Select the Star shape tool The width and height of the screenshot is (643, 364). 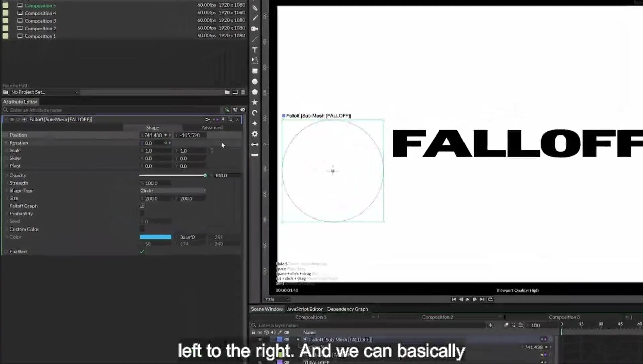pos(255,102)
